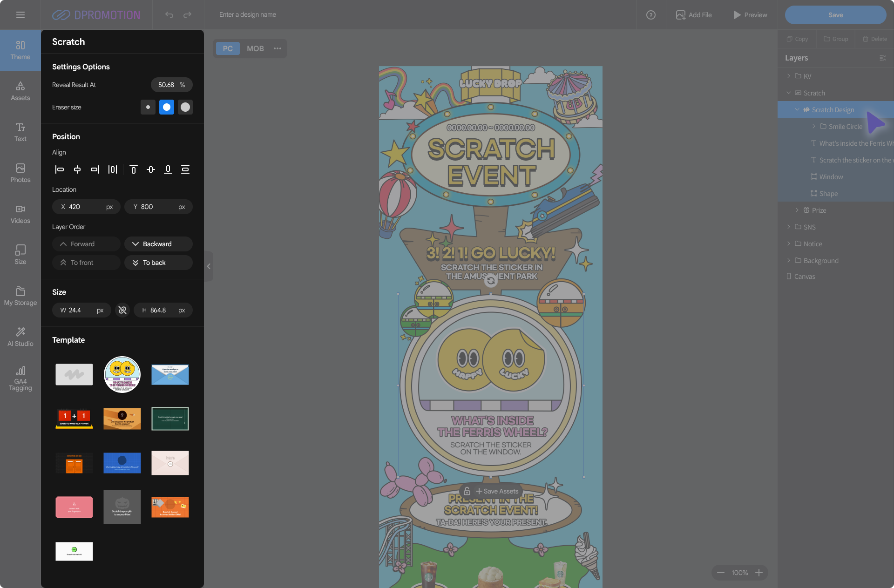Screen dimensions: 894x588
Task: Click the zoom in plus button
Action: point(759,573)
